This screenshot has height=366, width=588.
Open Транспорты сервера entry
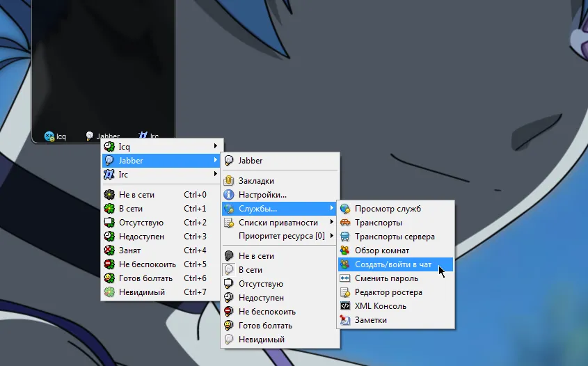(396, 237)
